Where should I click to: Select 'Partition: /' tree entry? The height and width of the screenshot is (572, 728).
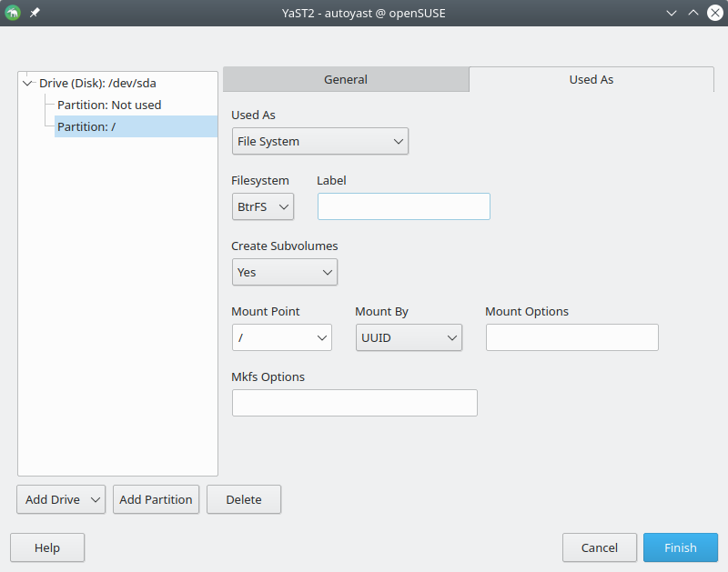86,126
